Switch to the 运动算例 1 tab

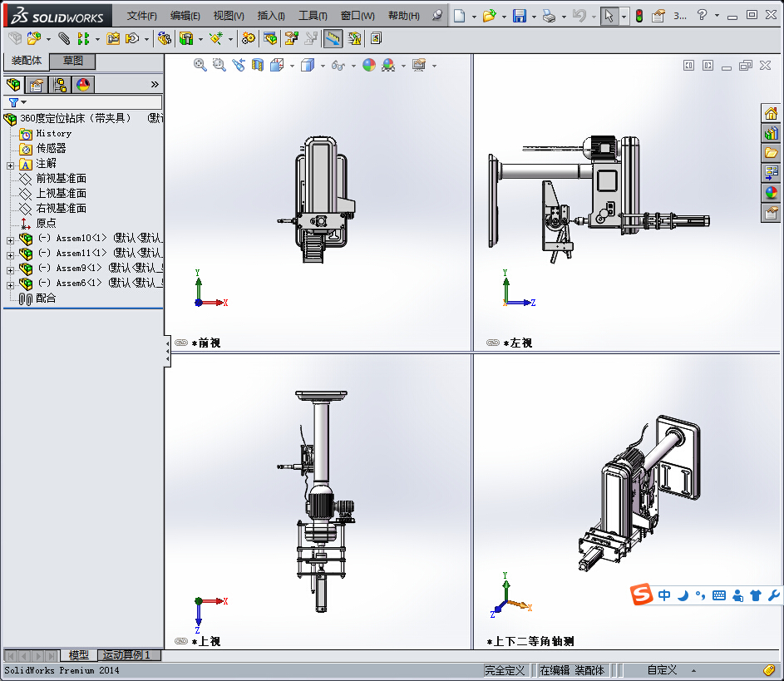(129, 654)
